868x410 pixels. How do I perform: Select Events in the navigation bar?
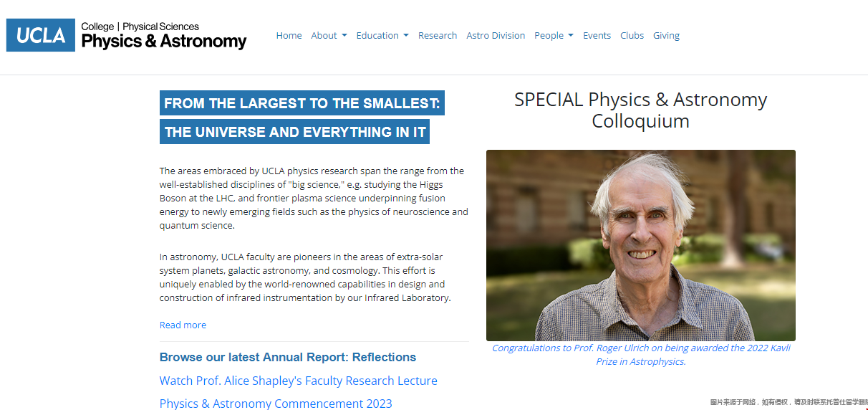point(597,35)
